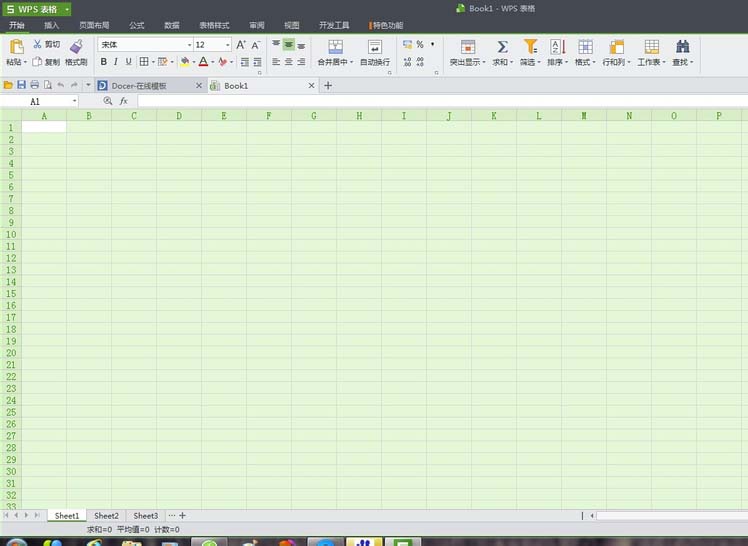Click the Paste (粘贴) button
The width and height of the screenshot is (748, 546).
tap(16, 52)
